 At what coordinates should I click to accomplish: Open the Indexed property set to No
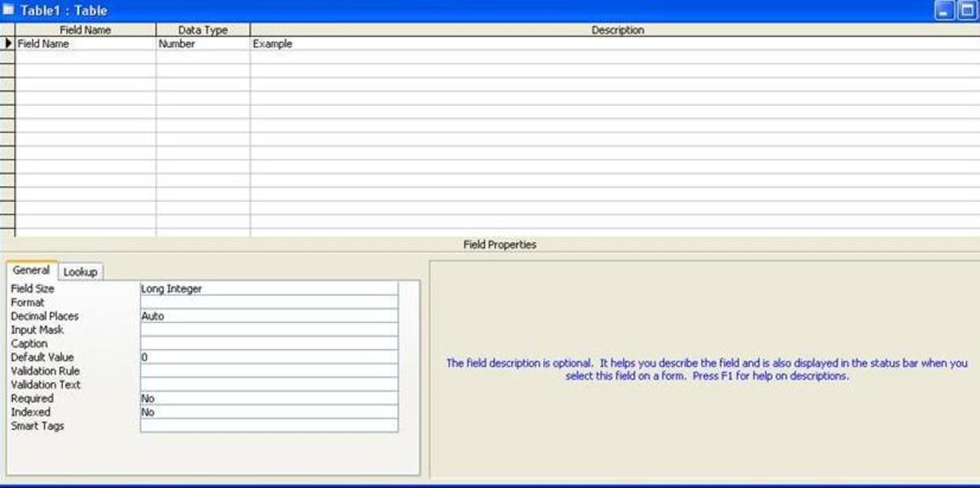pyautogui.click(x=269, y=412)
